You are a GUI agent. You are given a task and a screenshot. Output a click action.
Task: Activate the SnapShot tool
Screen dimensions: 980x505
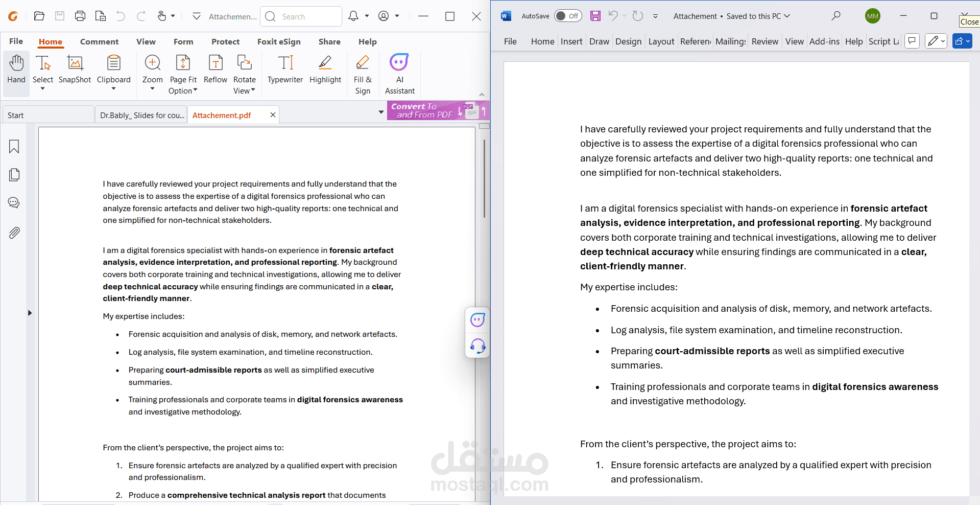pyautogui.click(x=75, y=69)
